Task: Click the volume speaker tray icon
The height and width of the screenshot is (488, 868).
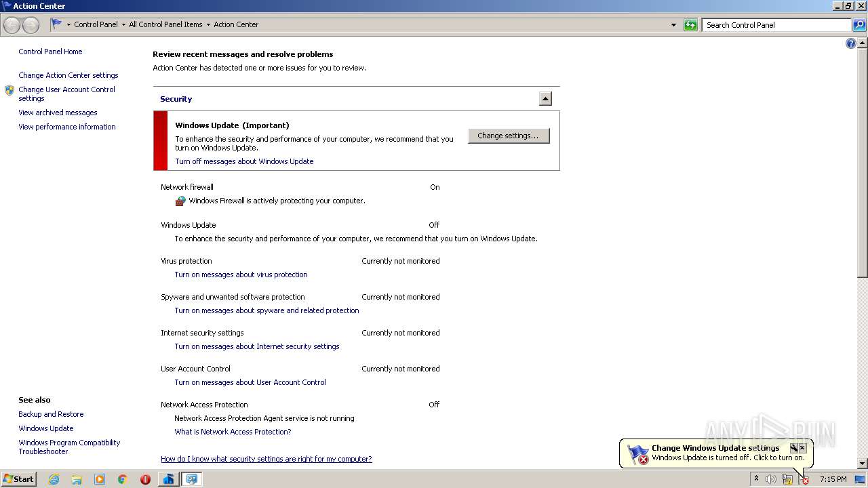Action: coord(771,479)
